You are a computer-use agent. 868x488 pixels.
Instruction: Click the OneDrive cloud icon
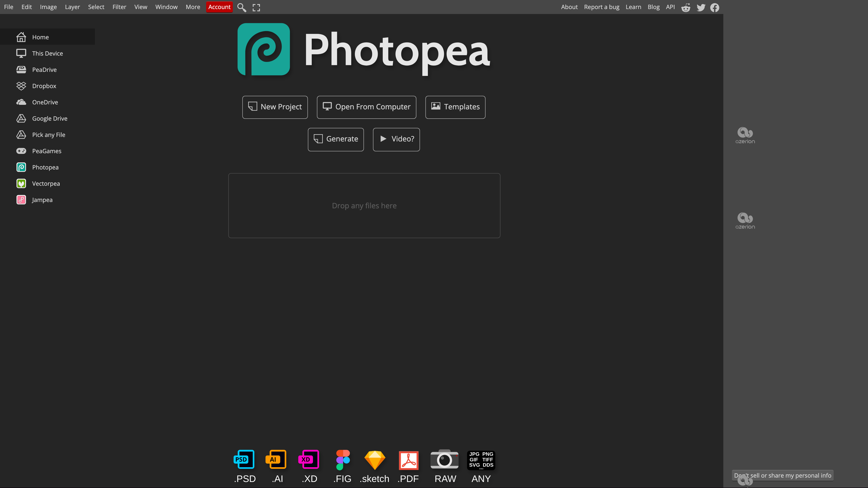tap(21, 102)
